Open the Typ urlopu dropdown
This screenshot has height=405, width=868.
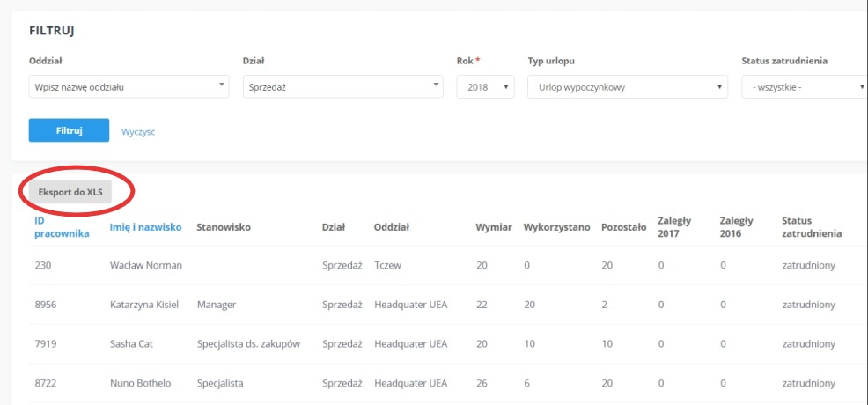coord(628,87)
